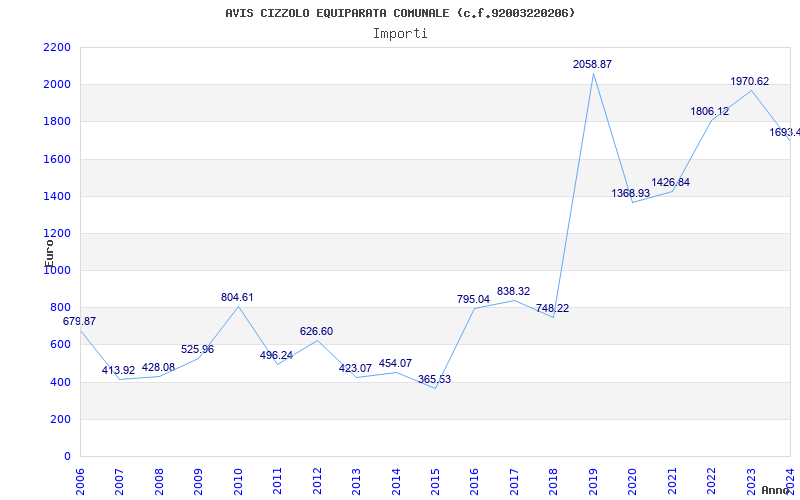
Task: Click the 2000 value on the Euro axis
Action: [57, 85]
